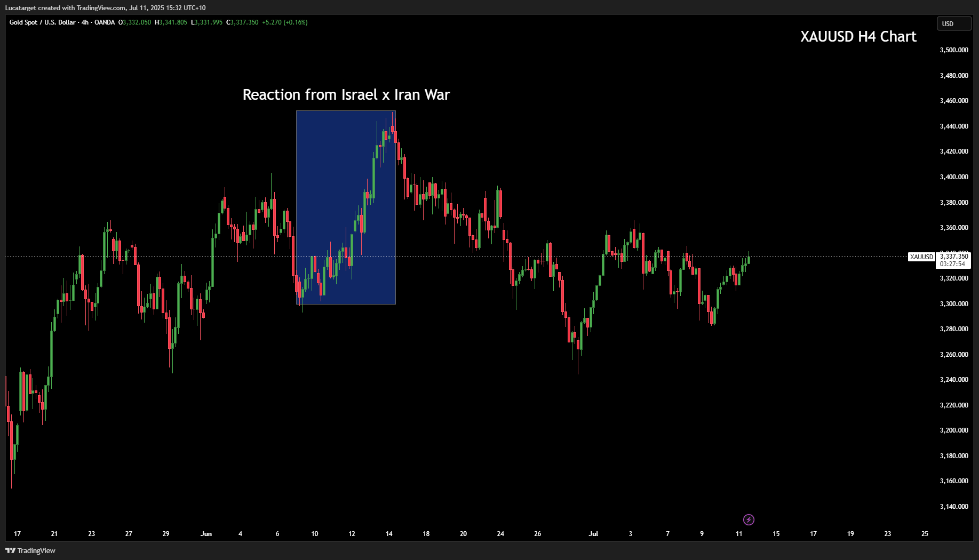The image size is (979, 560).
Task: Open the USD currency selector
Action: (953, 23)
